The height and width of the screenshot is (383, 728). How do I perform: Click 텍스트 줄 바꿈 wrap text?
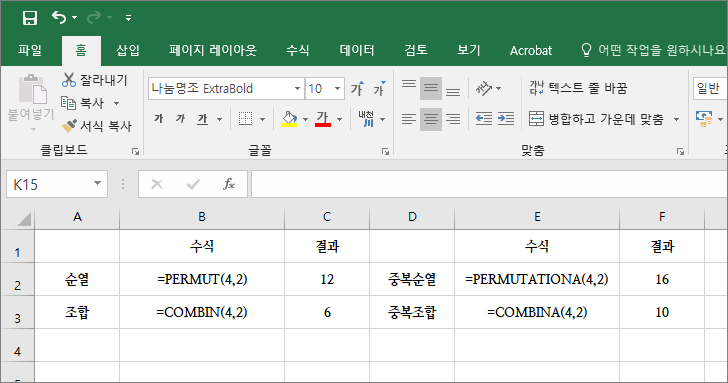(578, 88)
